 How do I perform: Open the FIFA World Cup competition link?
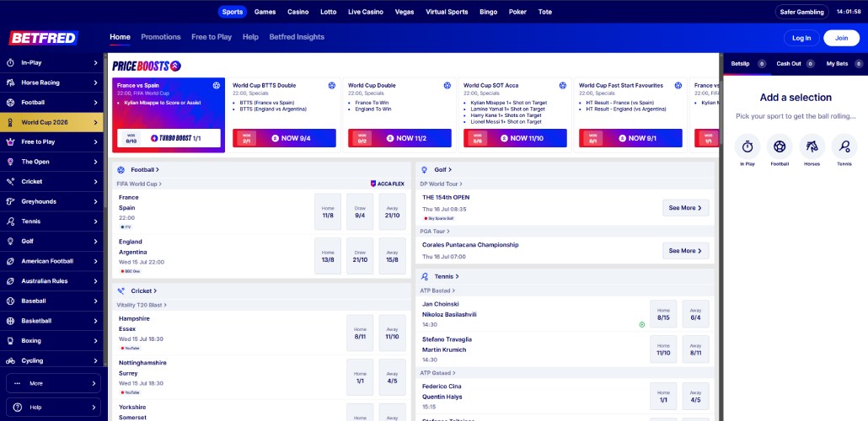(x=139, y=184)
